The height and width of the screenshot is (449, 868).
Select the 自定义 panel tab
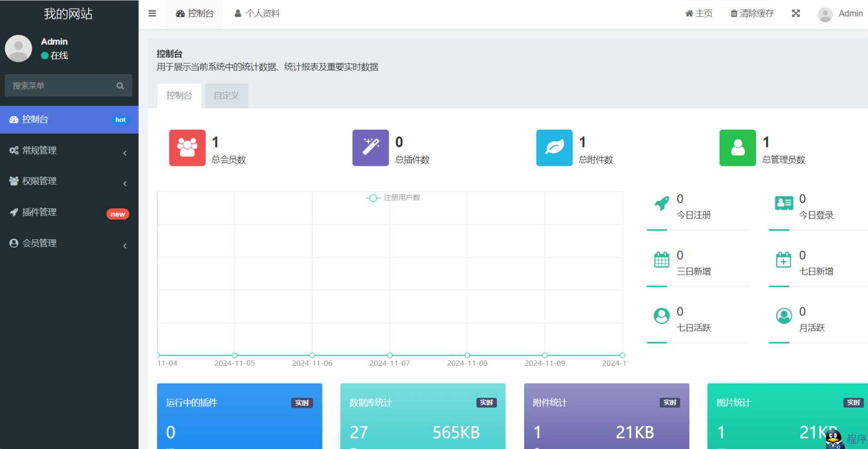(227, 95)
